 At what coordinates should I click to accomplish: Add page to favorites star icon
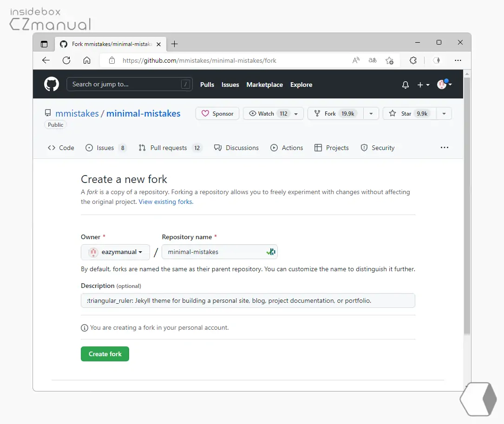(389, 60)
